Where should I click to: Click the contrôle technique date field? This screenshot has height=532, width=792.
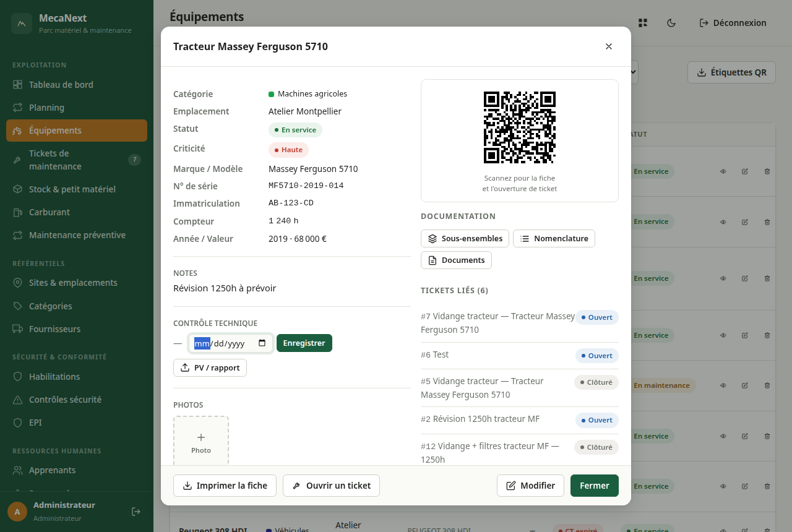(x=231, y=343)
